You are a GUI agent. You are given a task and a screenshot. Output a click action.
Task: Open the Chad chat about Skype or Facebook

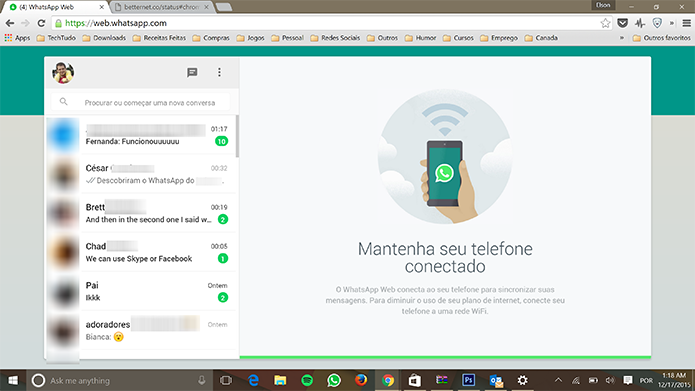(141, 252)
